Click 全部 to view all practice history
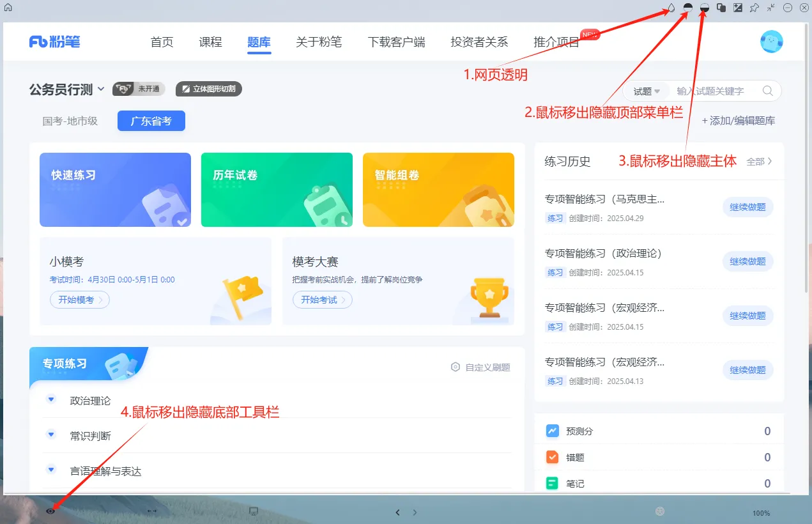The width and height of the screenshot is (812, 524). tap(758, 162)
